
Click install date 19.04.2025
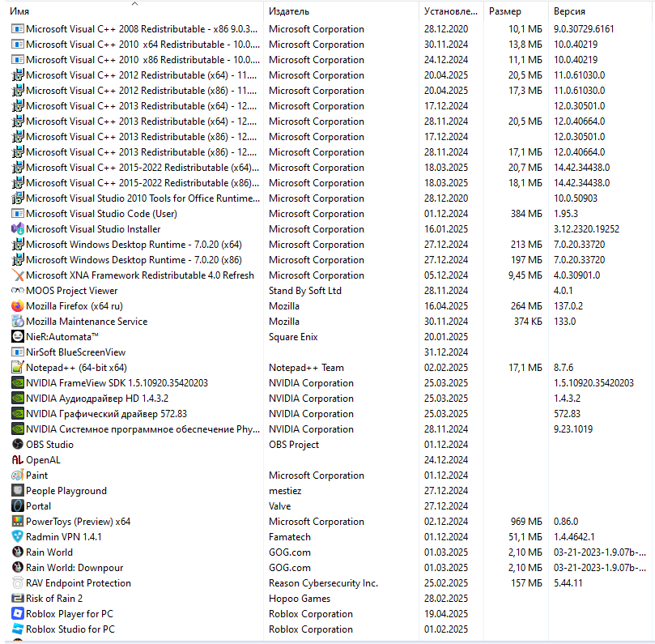[446, 614]
